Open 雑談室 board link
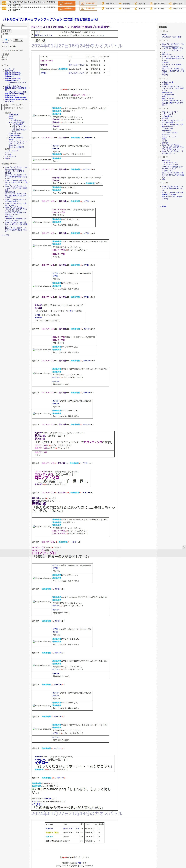186x868 pixels. pos(11,117)
